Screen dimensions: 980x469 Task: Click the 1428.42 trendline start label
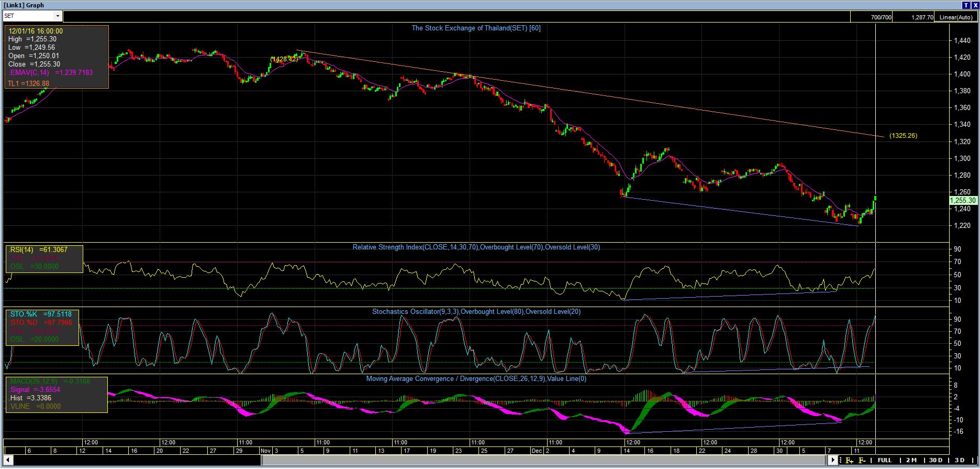click(284, 59)
